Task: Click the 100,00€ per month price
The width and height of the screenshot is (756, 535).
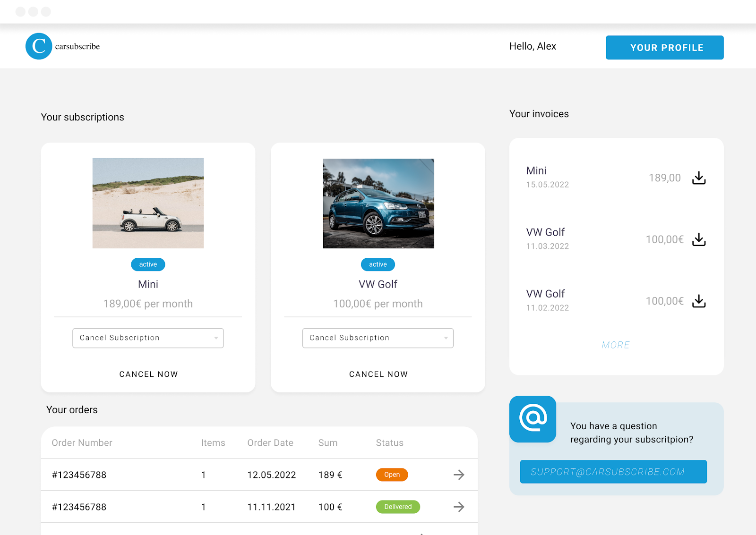Action: [x=378, y=304]
